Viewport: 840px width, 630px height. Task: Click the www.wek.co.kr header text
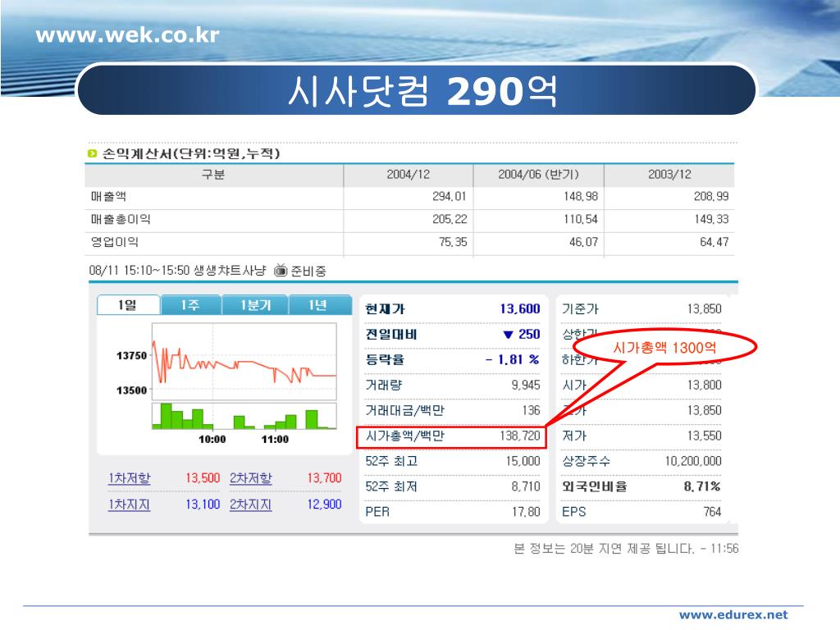coord(127,35)
